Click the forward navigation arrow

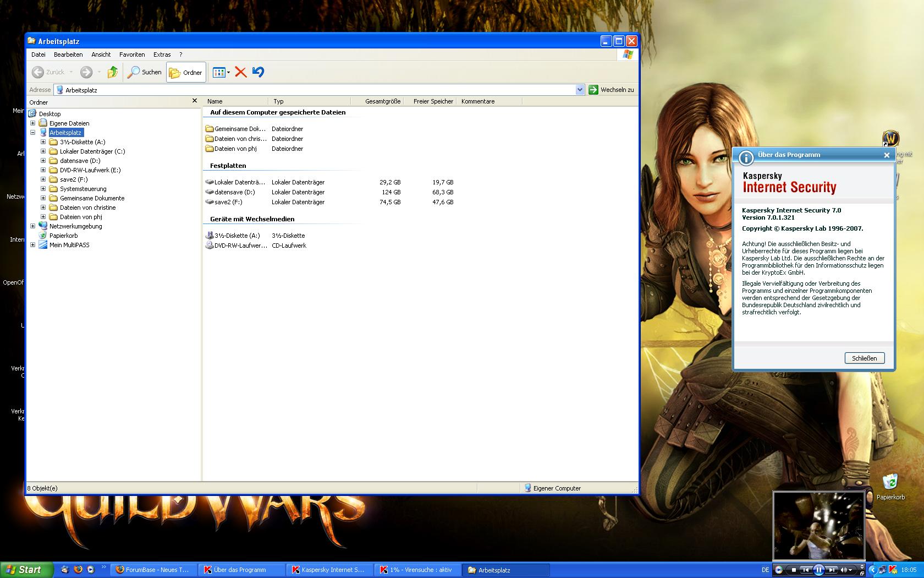[86, 72]
